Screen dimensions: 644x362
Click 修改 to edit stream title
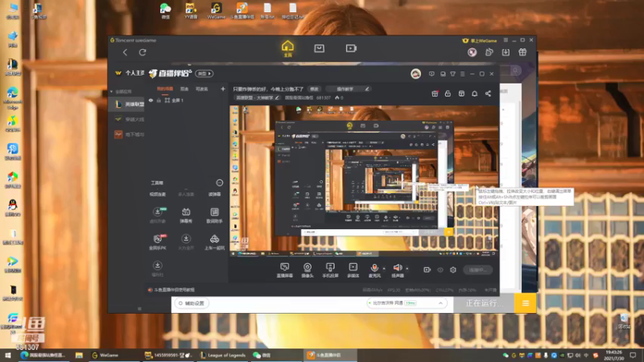[x=314, y=88]
